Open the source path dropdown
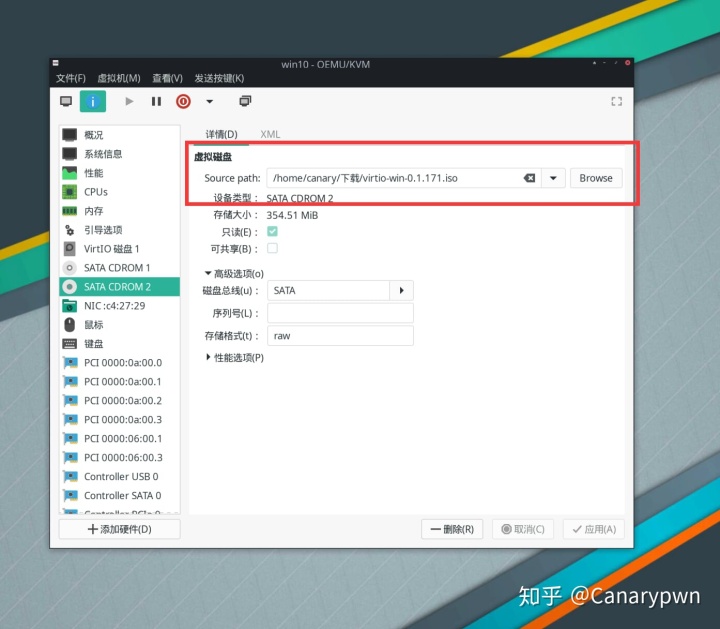720x629 pixels. coord(553,178)
